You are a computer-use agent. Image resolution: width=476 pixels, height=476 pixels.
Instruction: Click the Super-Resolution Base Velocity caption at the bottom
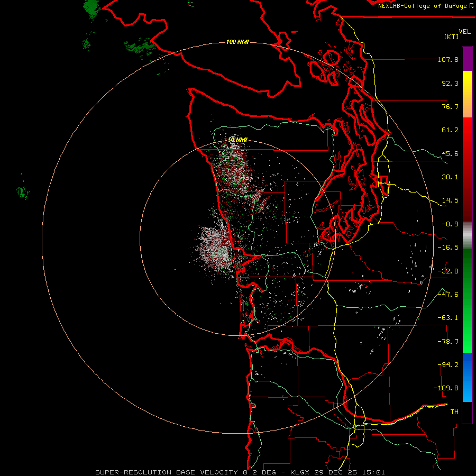pos(240,472)
